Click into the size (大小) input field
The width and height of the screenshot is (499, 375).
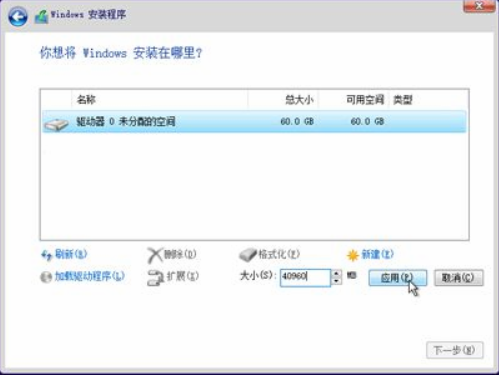pos(305,277)
